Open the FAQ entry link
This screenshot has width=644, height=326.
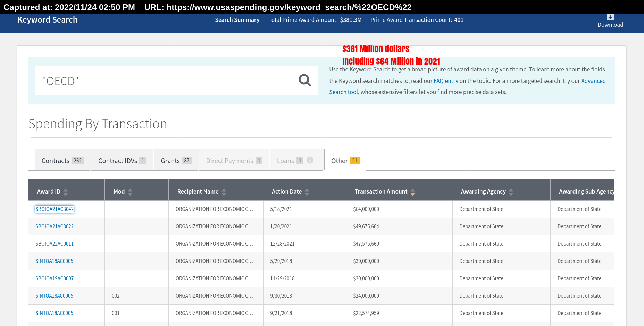point(446,81)
